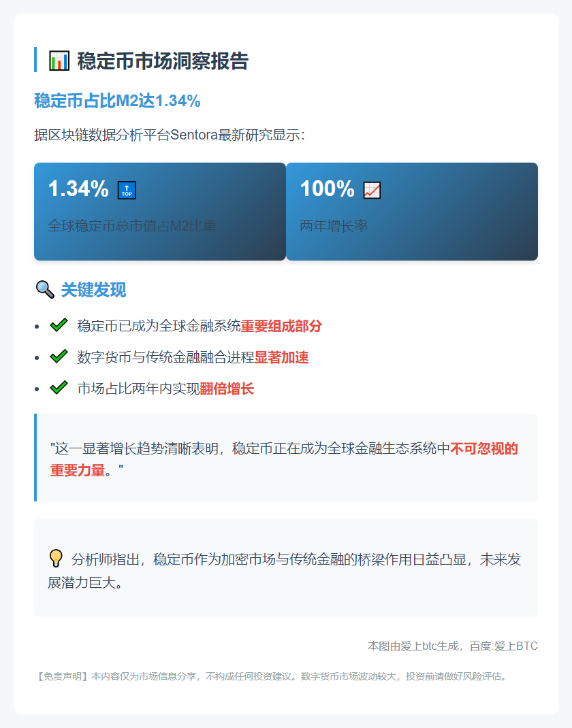
Task: Click the 关键发现 section heading
Action: point(93,290)
